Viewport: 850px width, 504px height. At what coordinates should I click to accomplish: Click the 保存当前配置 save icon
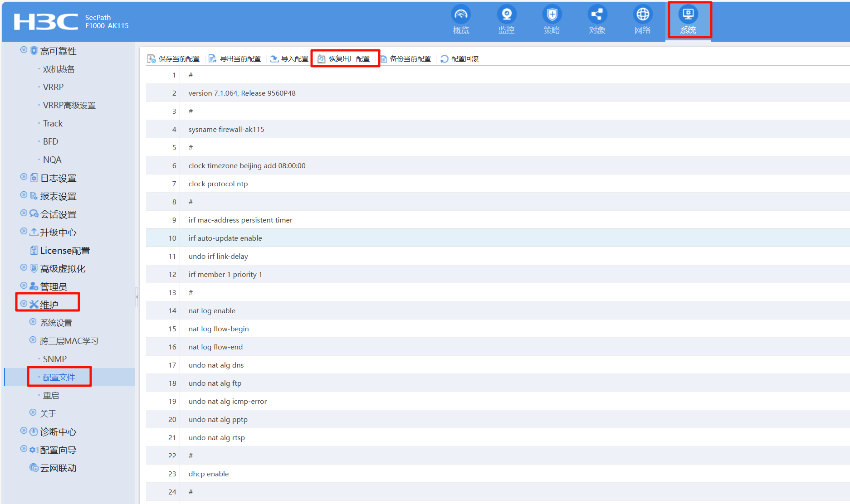[151, 59]
